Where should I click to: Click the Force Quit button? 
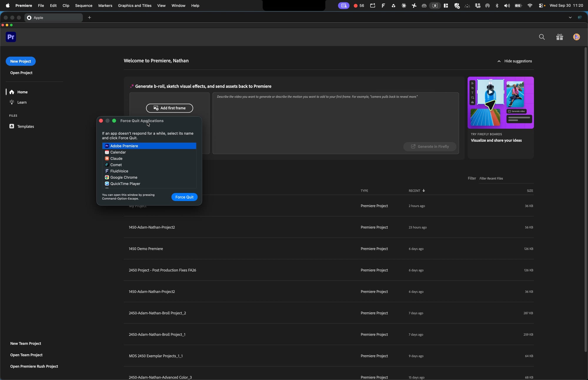coord(184,197)
